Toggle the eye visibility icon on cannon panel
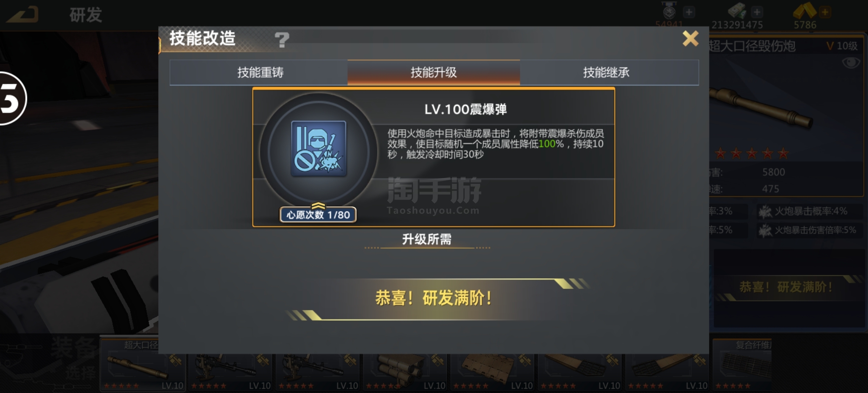Viewport: 868px width, 393px height. click(851, 63)
